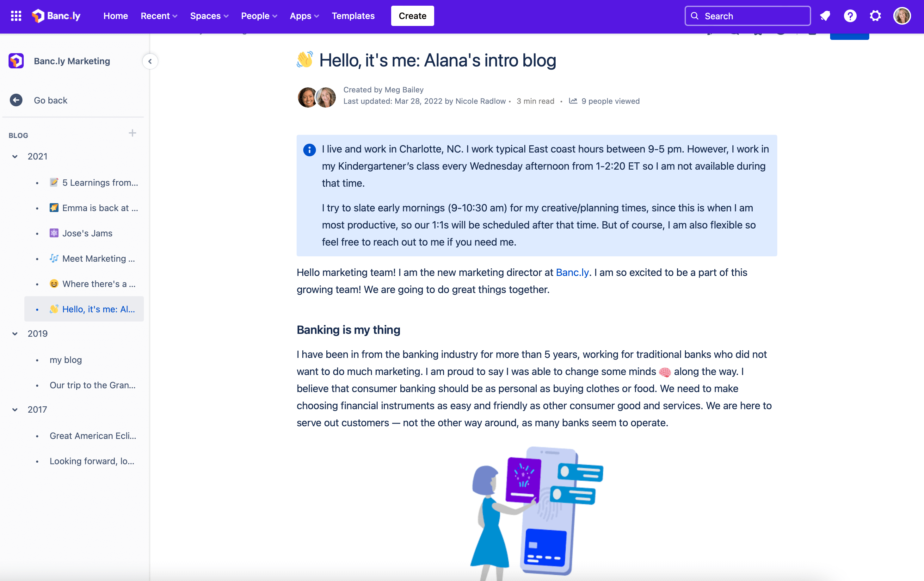Click the sidebar collapse arrow icon
Viewport: 924px width, 581px height.
coord(150,61)
